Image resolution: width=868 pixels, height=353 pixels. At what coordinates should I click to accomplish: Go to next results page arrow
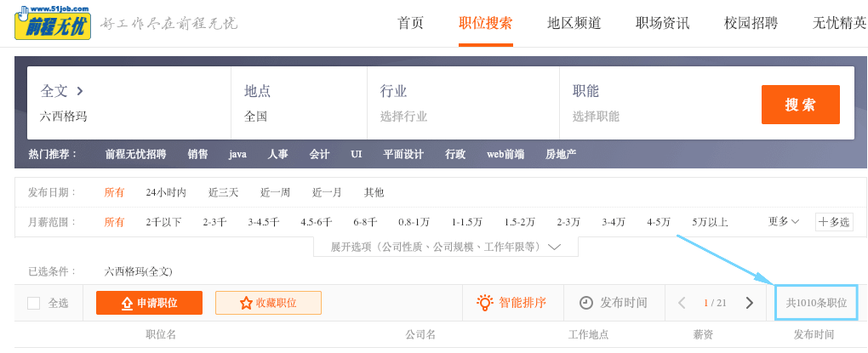tap(749, 303)
